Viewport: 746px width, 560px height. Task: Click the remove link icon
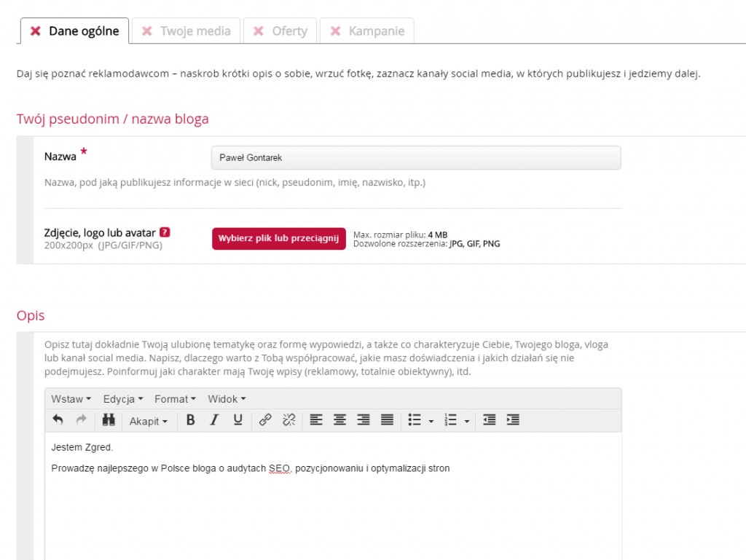(288, 420)
